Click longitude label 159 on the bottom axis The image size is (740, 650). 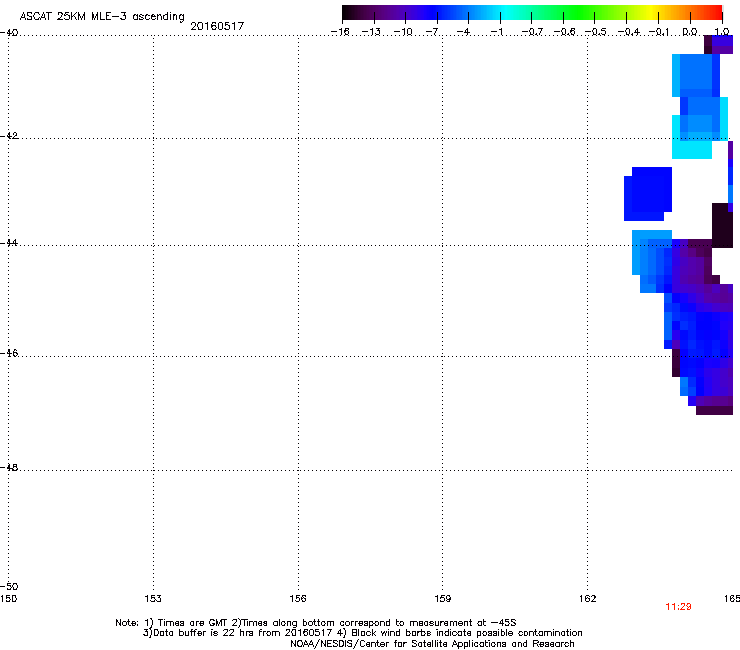(x=443, y=599)
